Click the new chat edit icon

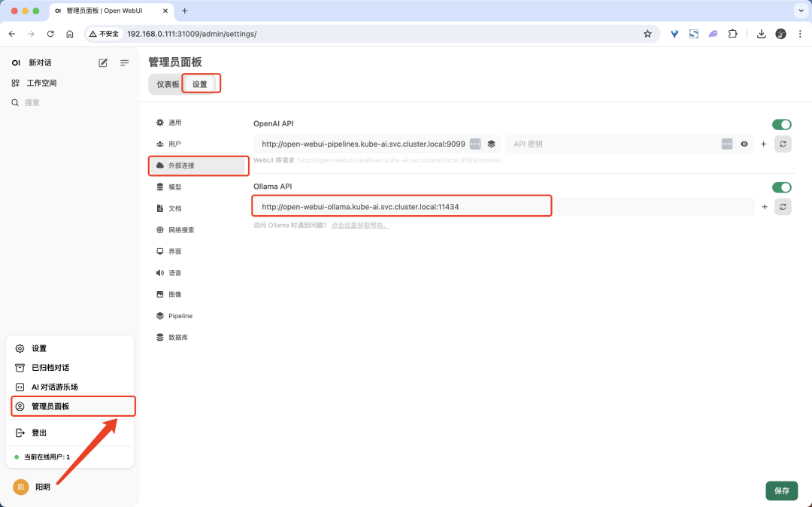tap(103, 62)
